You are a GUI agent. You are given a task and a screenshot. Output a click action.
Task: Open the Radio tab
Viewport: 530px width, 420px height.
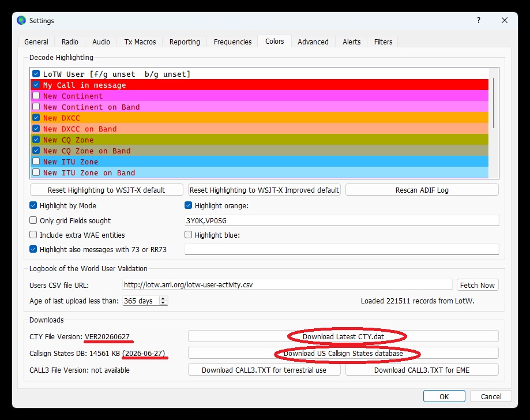(70, 42)
